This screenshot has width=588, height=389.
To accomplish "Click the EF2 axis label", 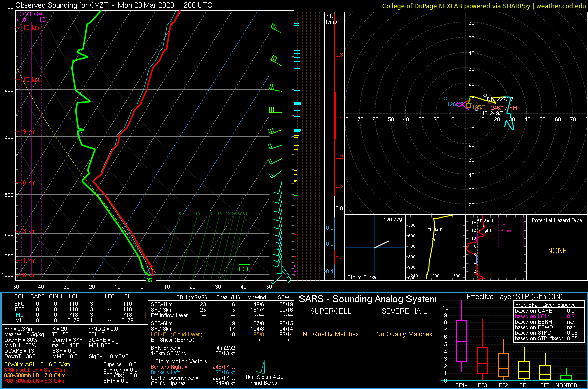I will coord(504,385).
